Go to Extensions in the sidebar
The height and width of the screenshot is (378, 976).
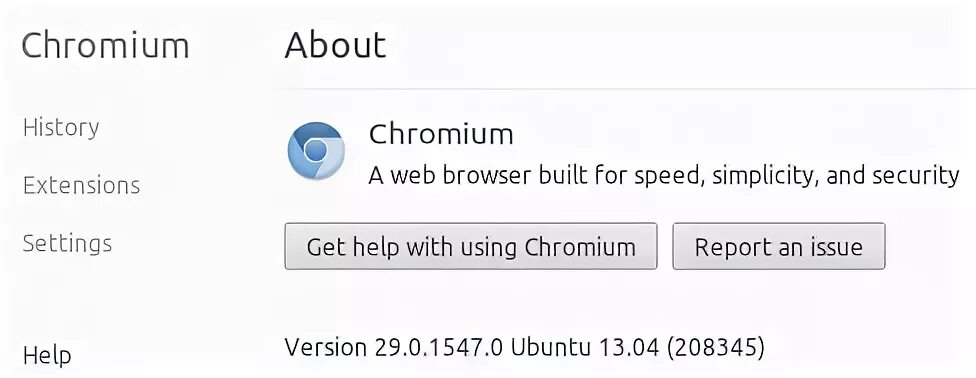(82, 186)
